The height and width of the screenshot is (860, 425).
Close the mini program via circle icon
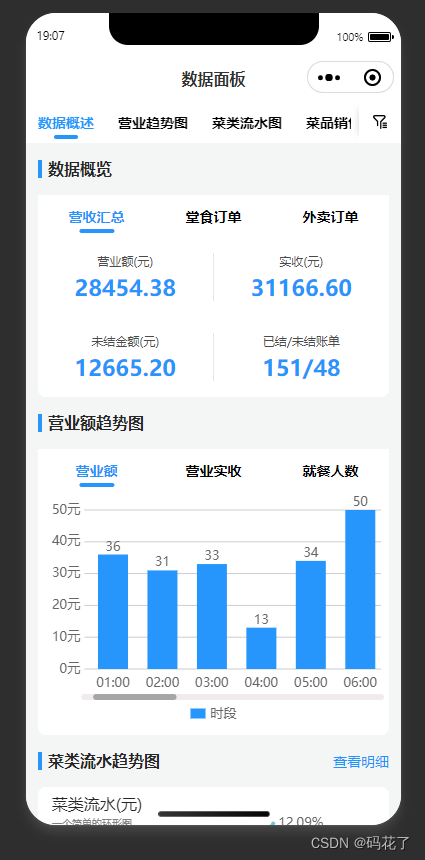(x=372, y=77)
